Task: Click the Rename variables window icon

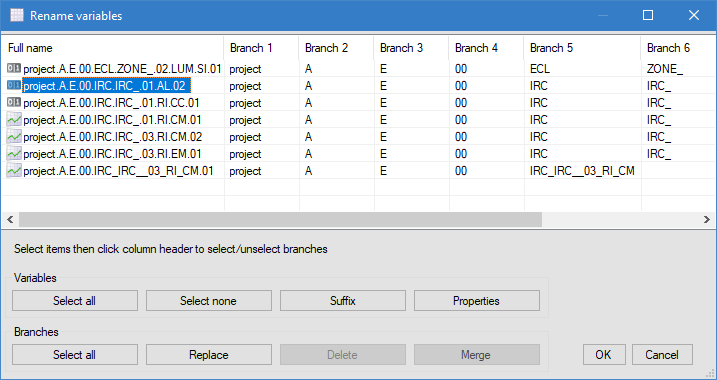Action: click(x=17, y=16)
